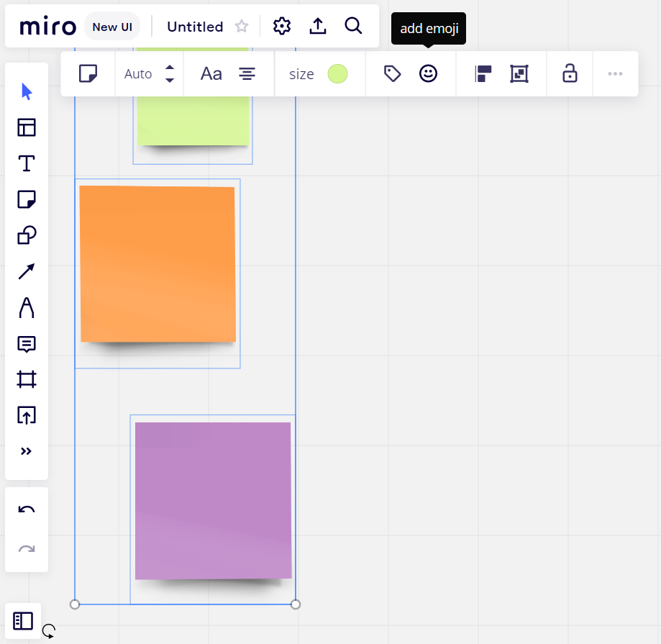Select the Connection line arrow tool
The width and height of the screenshot is (661, 644).
(27, 272)
